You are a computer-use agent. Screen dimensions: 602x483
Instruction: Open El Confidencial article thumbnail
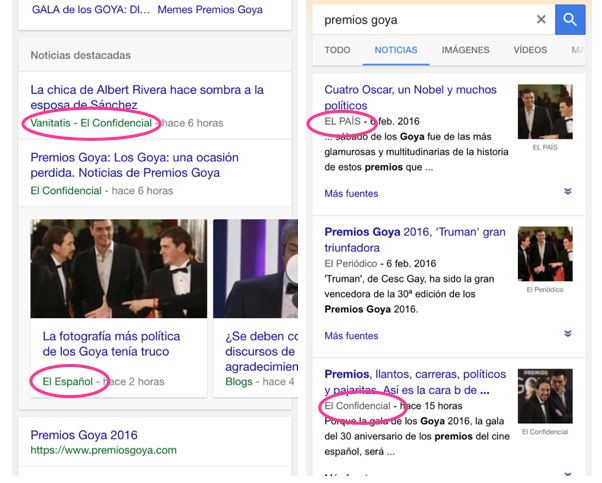(545, 396)
